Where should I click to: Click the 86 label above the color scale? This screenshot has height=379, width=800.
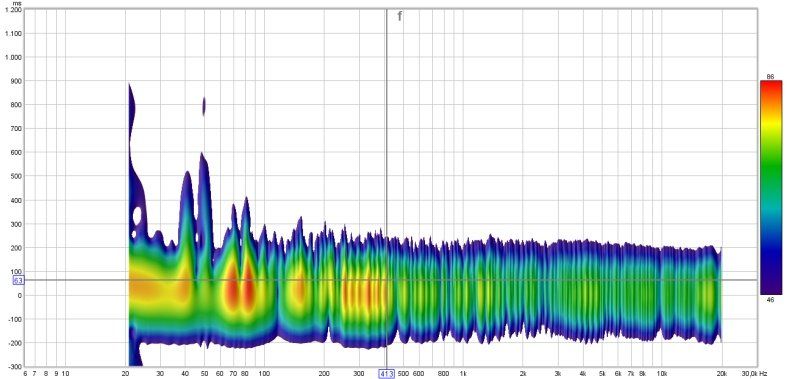click(x=770, y=77)
